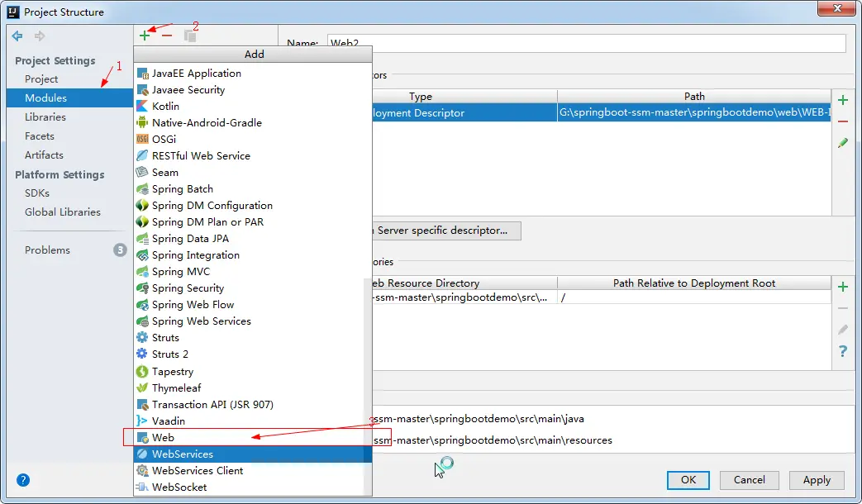Click the Kotlin icon in Add list

[x=142, y=106]
